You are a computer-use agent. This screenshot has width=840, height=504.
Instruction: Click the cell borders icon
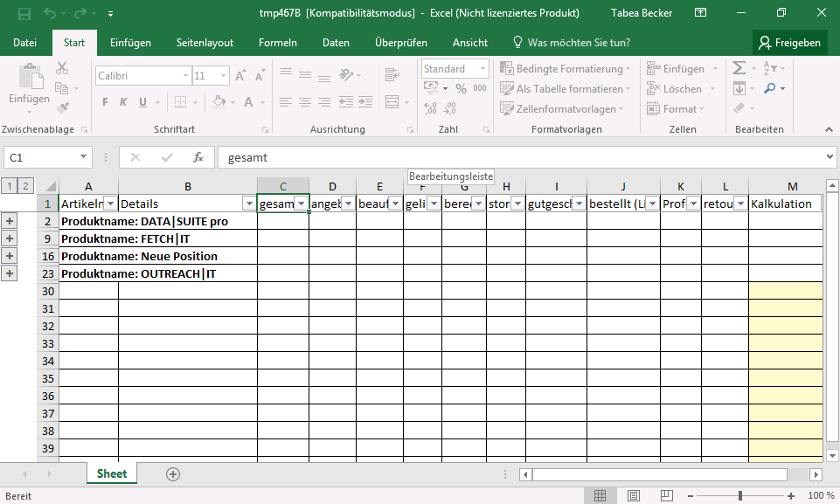click(x=181, y=102)
